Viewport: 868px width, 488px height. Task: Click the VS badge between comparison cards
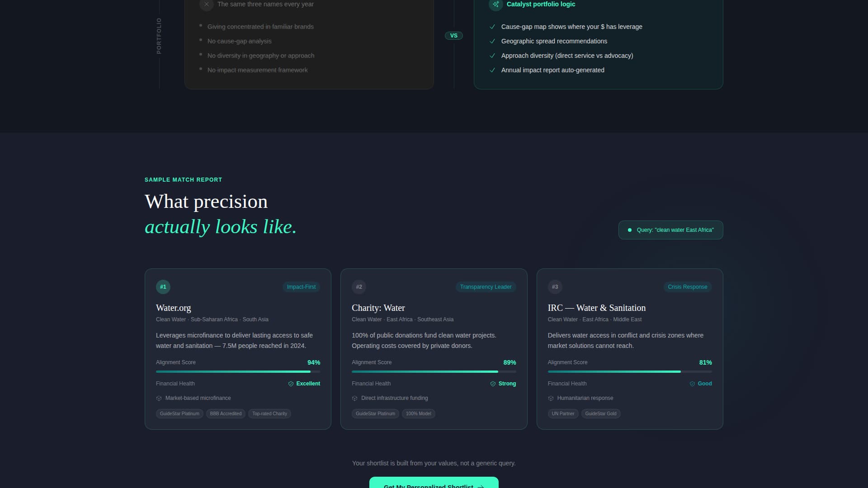tap(454, 36)
